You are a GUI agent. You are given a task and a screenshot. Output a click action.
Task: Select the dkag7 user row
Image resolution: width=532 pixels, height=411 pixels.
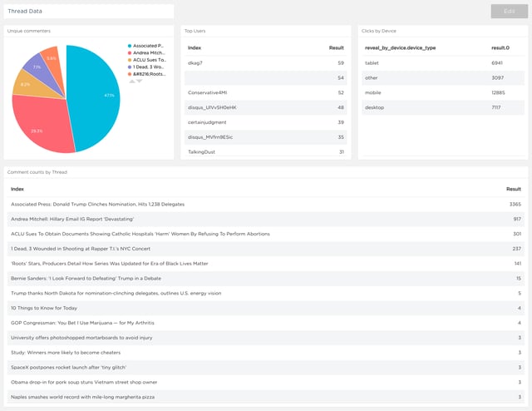click(266, 63)
